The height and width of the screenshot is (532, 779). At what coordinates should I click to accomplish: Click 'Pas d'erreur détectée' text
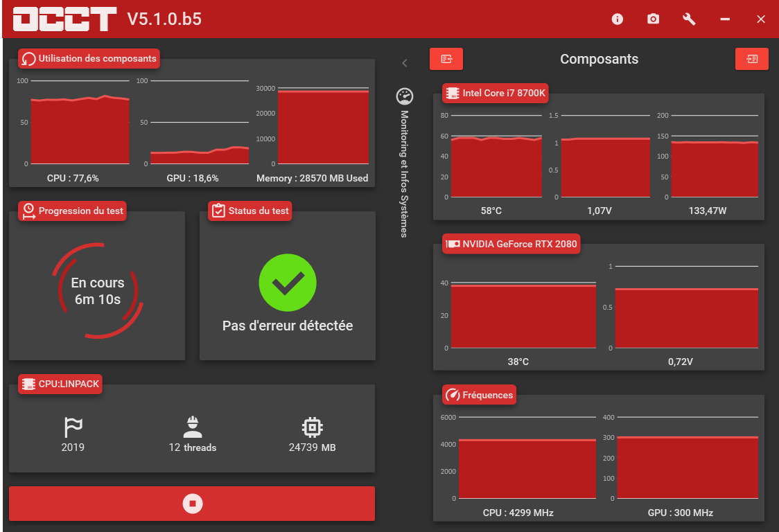point(288,326)
